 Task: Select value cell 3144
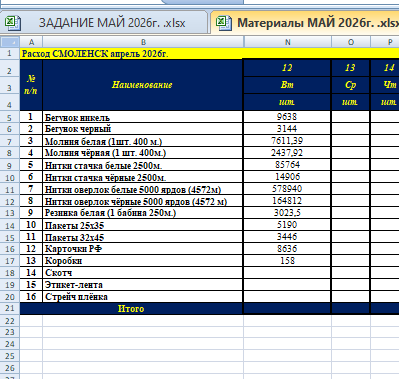[x=287, y=129]
